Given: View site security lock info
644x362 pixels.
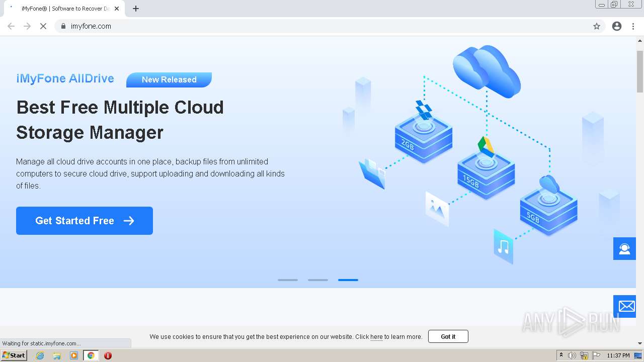Looking at the screenshot, I should click(x=63, y=26).
